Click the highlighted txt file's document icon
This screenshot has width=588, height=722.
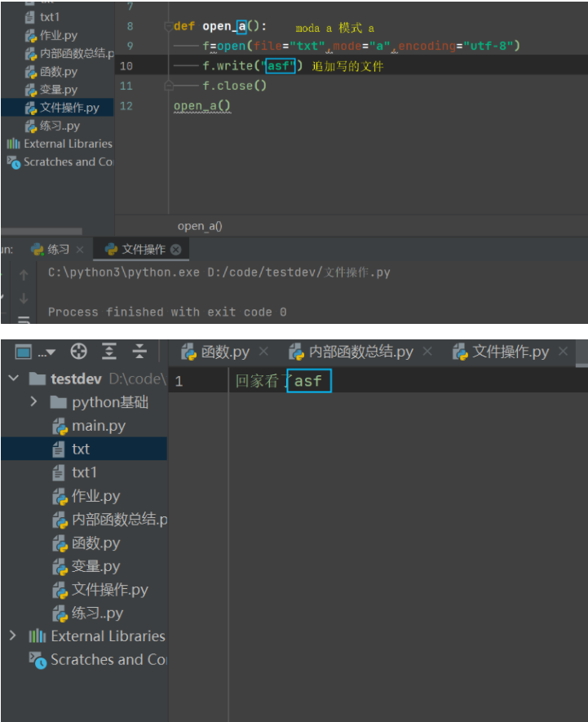point(59,449)
